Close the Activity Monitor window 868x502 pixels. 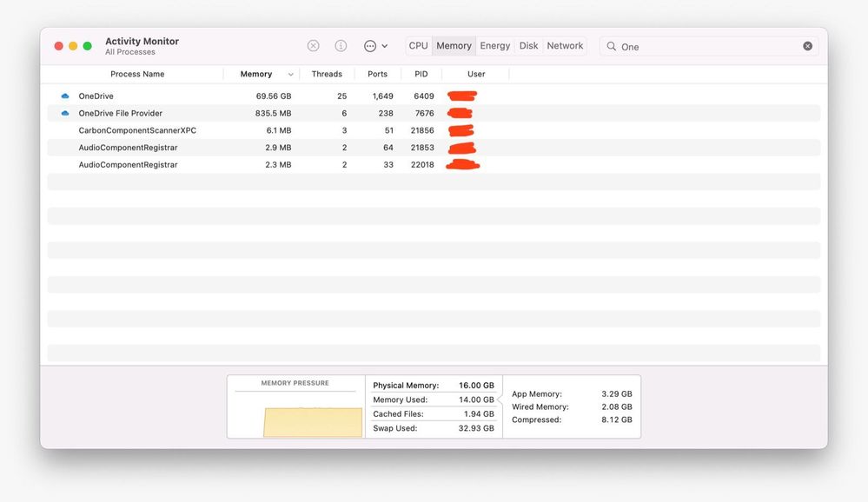coord(59,46)
